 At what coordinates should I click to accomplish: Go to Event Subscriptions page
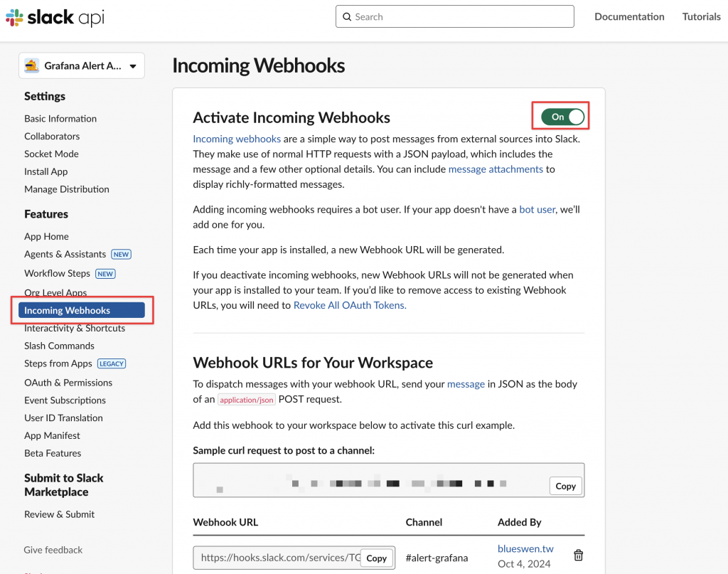65,400
